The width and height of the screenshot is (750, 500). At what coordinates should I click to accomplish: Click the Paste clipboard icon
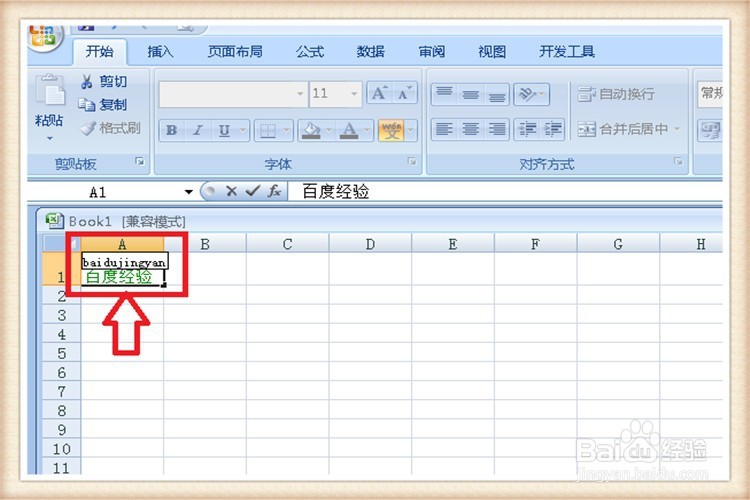pyautogui.click(x=50, y=90)
